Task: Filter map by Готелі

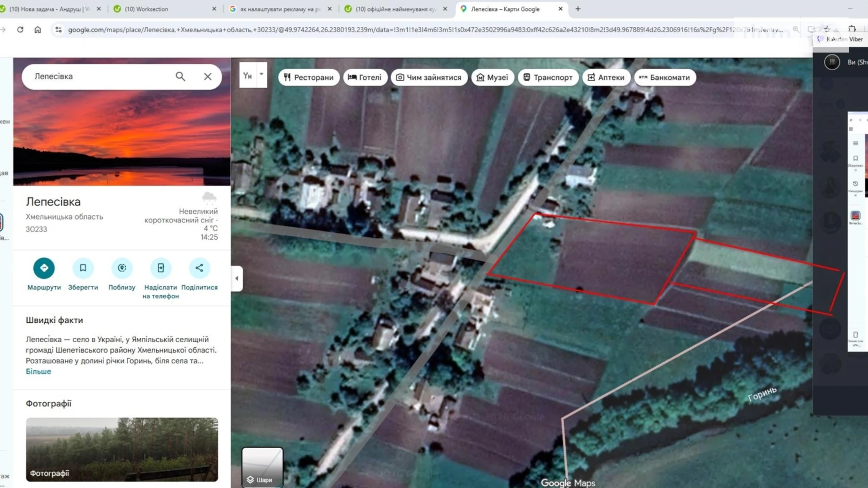Action: pos(365,77)
